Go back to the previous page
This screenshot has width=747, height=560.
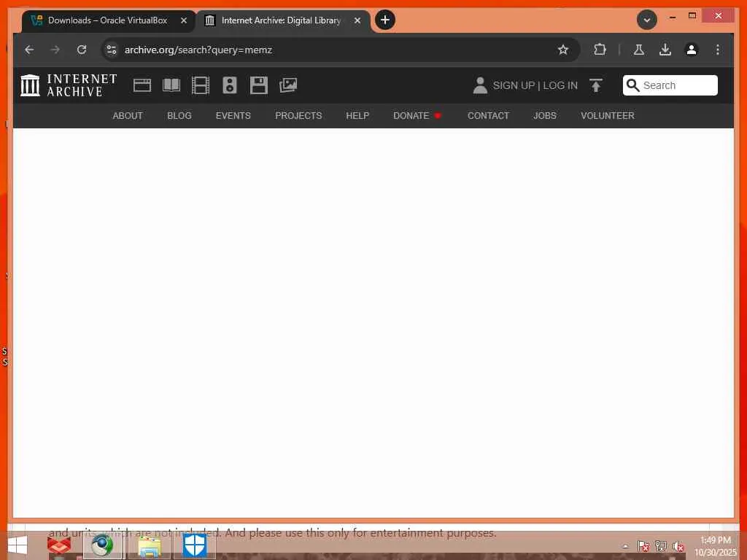(x=29, y=50)
